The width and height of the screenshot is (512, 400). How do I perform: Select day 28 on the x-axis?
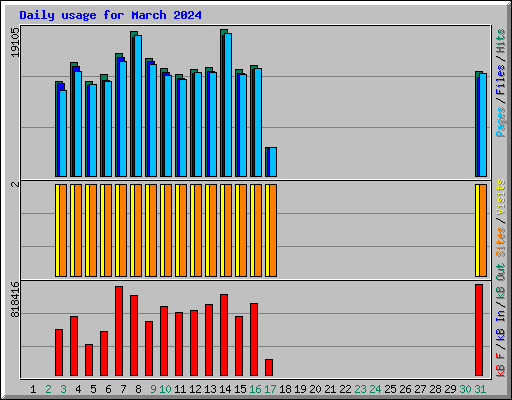435,389
